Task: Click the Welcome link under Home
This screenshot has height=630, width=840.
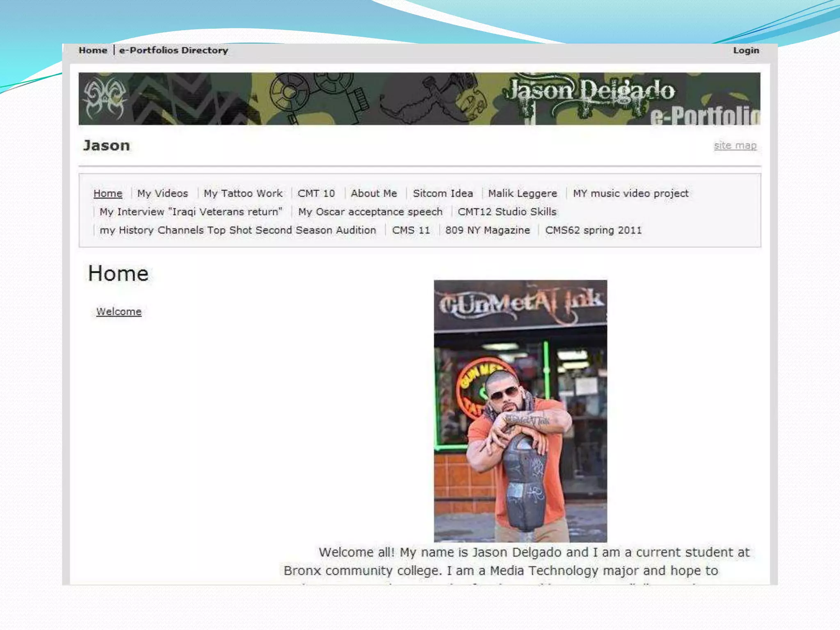Action: (x=119, y=312)
